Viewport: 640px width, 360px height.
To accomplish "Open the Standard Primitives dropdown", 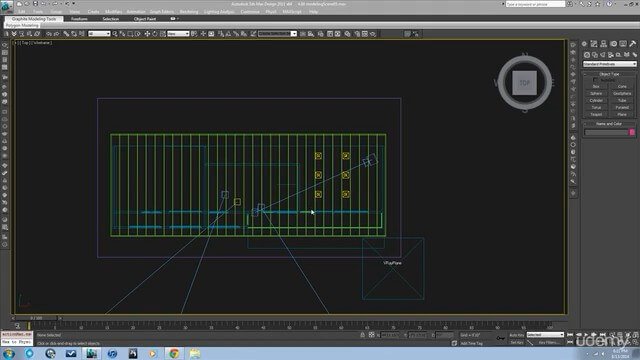I will 609,64.
